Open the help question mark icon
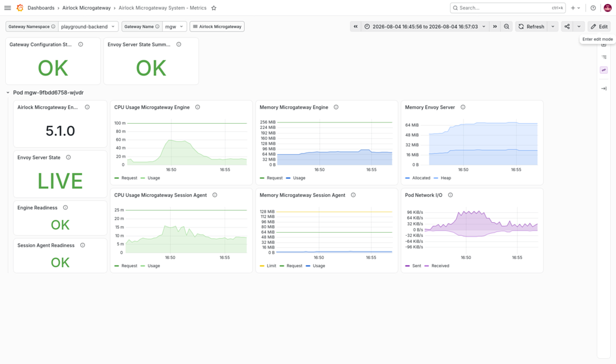616x364 pixels. (x=593, y=8)
